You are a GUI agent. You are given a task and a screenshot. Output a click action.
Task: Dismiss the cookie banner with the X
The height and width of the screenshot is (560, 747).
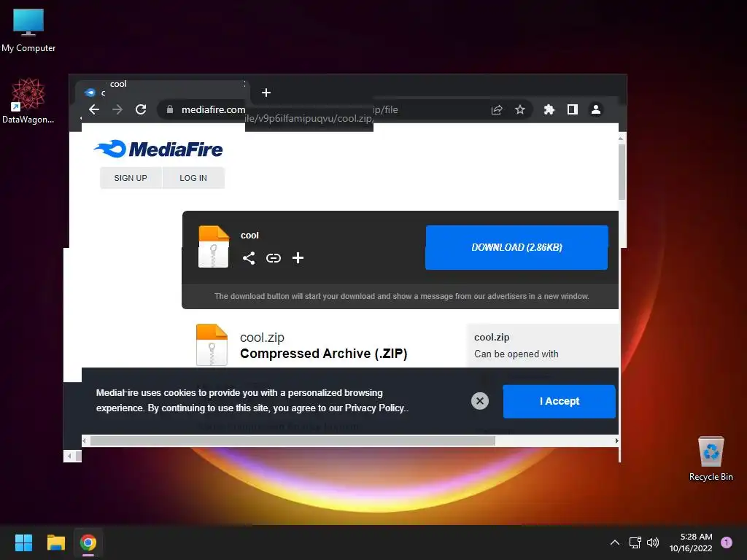coord(480,401)
